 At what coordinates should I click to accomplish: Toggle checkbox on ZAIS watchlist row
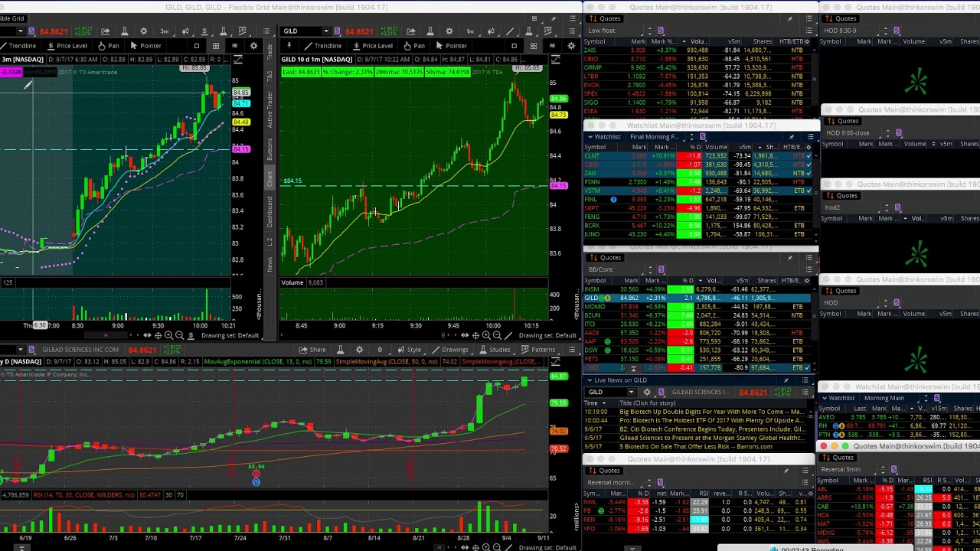click(x=808, y=174)
